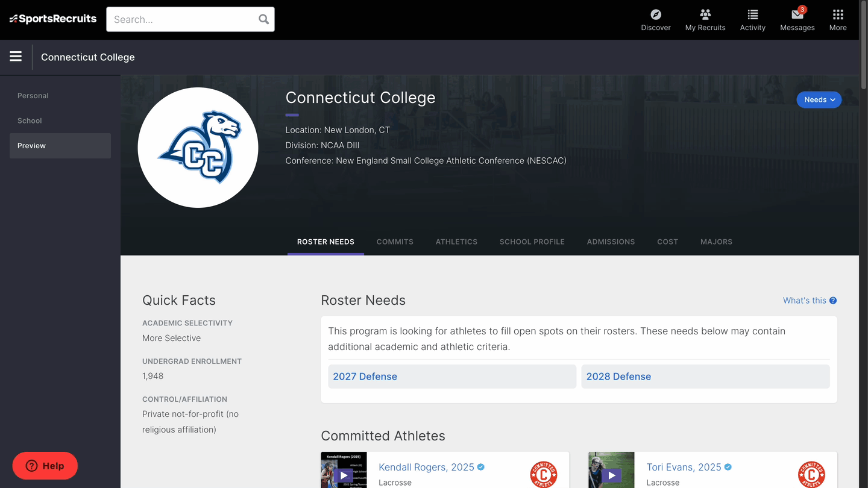
Task: Click the Connecticut College camel logo
Action: coord(198,148)
